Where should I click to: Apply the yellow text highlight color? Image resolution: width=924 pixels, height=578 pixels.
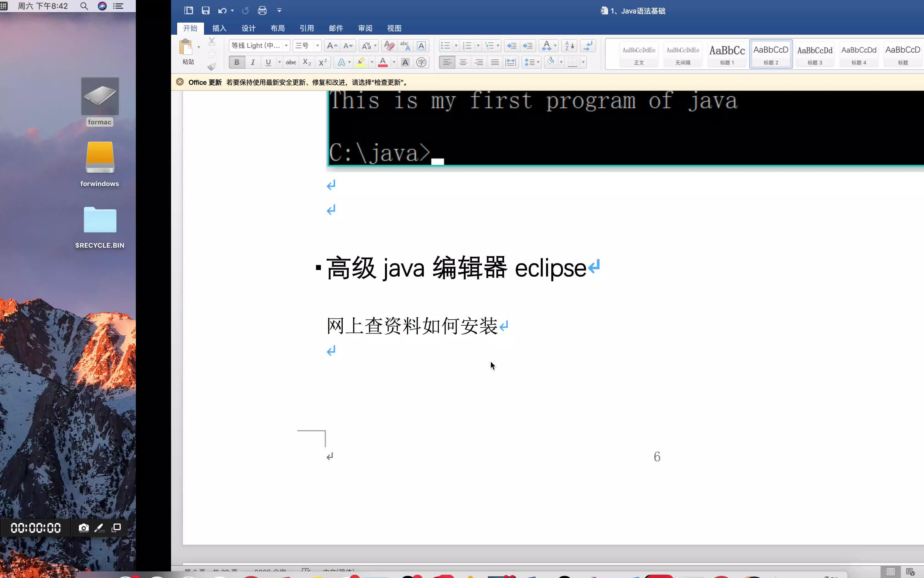pos(361,62)
